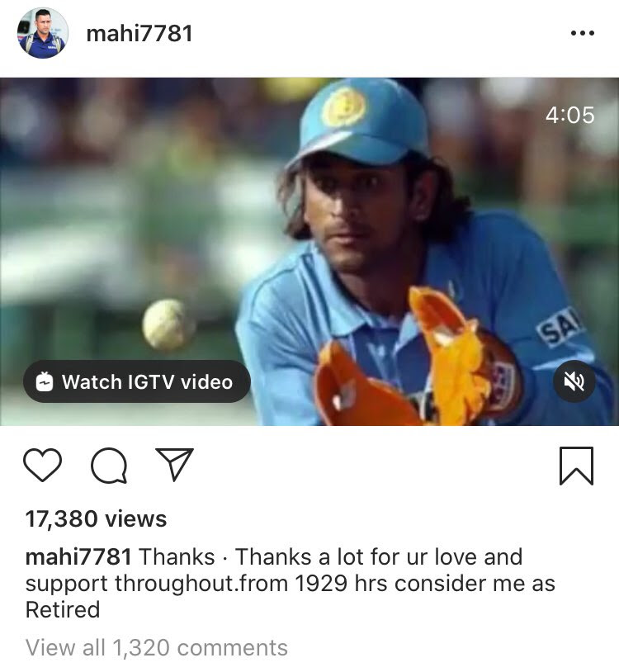
Task: Tap the caption text ending with Retired
Action: coord(291,584)
